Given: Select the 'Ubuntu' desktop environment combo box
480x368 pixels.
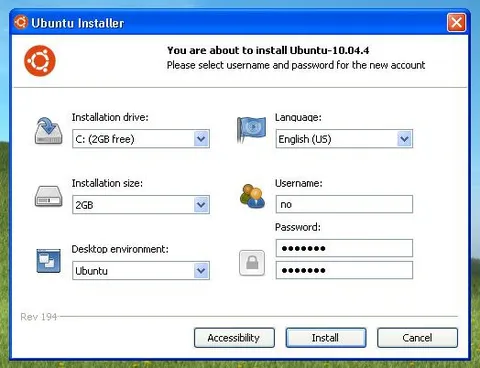Looking at the screenshot, I should click(x=141, y=271).
